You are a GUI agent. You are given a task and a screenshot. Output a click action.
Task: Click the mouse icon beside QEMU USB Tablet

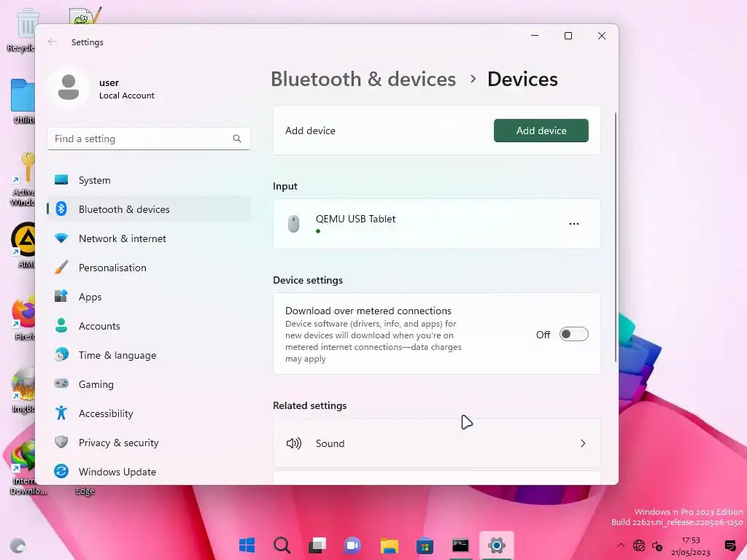coord(293,224)
